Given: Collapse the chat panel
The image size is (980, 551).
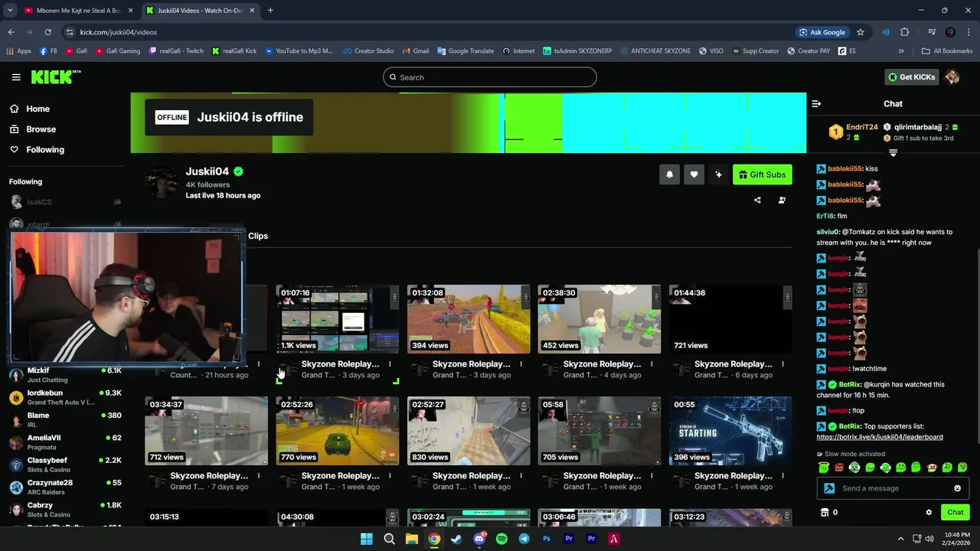Looking at the screenshot, I should [x=816, y=103].
